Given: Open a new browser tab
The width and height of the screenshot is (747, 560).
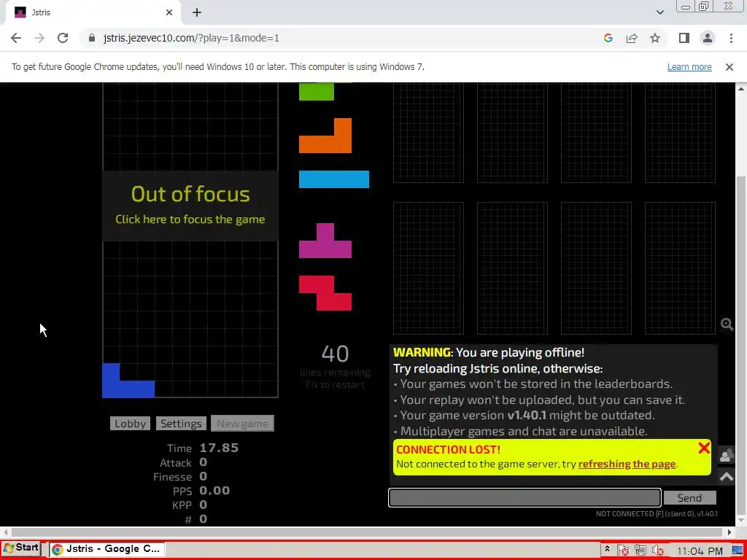Looking at the screenshot, I should click(197, 13).
